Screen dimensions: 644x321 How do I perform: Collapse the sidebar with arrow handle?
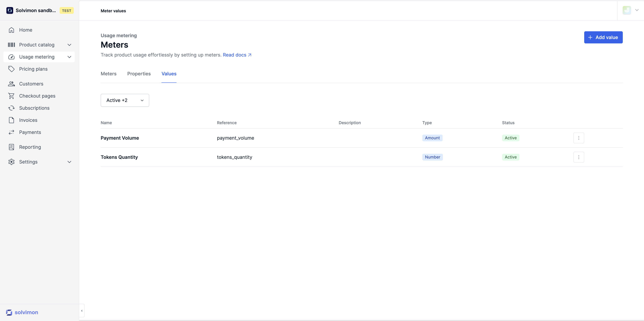coord(82,311)
